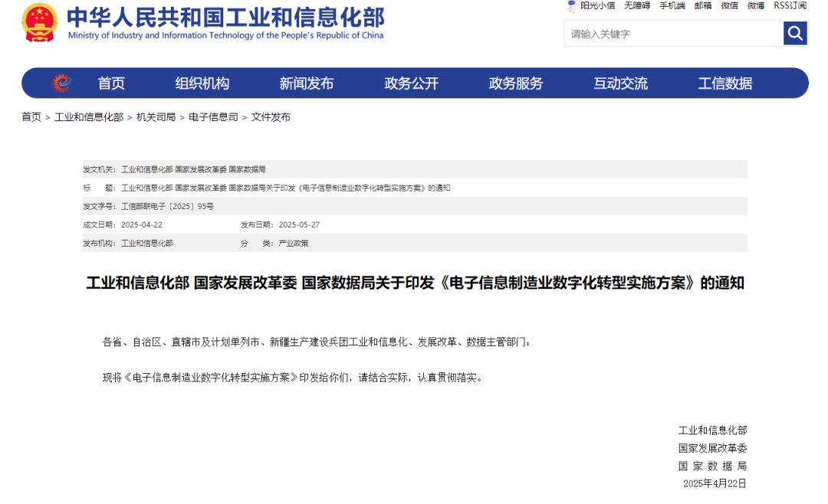Image resolution: width=828 pixels, height=504 pixels.
Task: Open the 微信 link in top bar
Action: tap(729, 5)
